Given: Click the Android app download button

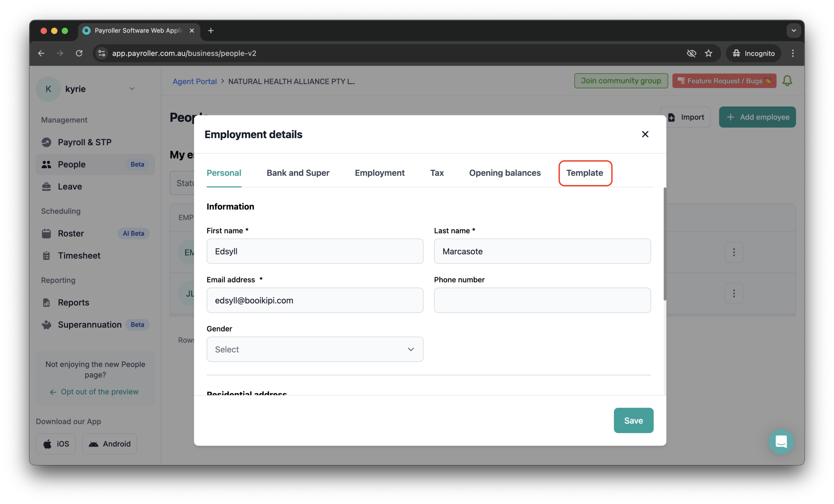Looking at the screenshot, I should [109, 443].
